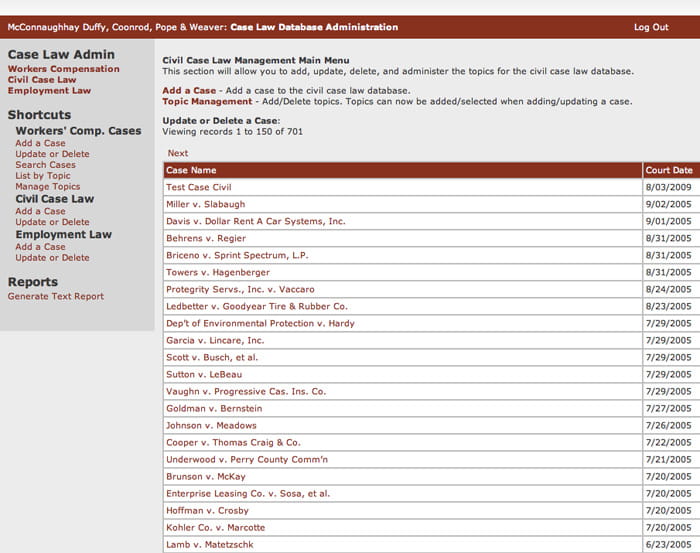The image size is (700, 553).
Task: Open Goldman v. Bernstein case
Action: coord(214,408)
